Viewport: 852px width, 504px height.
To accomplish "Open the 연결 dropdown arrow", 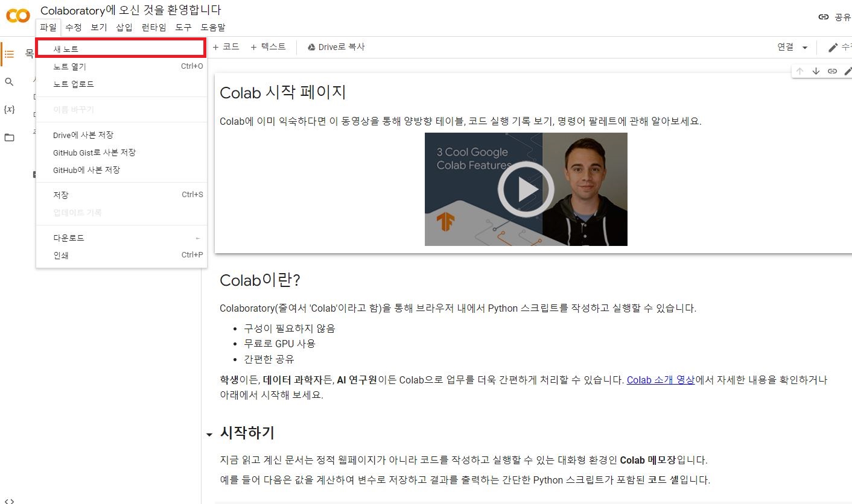I will coord(804,48).
